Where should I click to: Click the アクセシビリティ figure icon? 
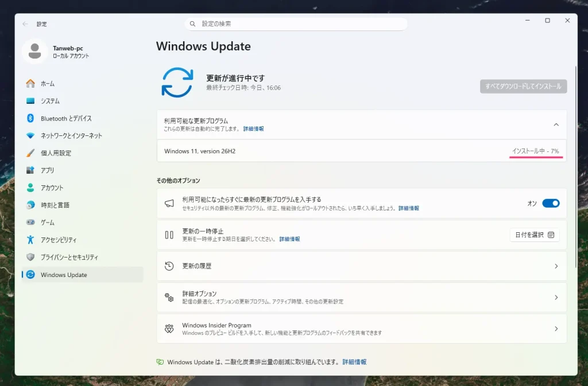click(30, 240)
